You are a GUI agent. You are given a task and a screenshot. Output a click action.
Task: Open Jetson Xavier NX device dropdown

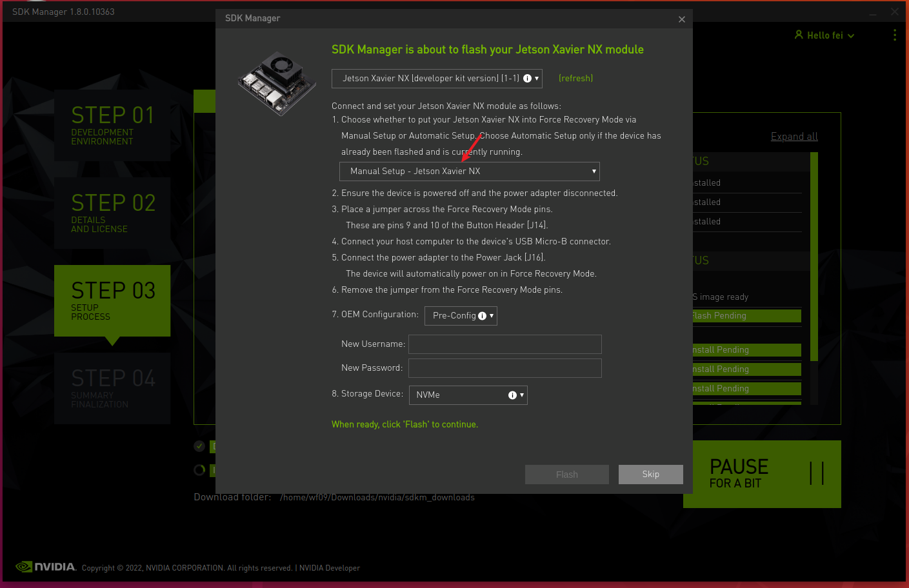[x=437, y=79]
